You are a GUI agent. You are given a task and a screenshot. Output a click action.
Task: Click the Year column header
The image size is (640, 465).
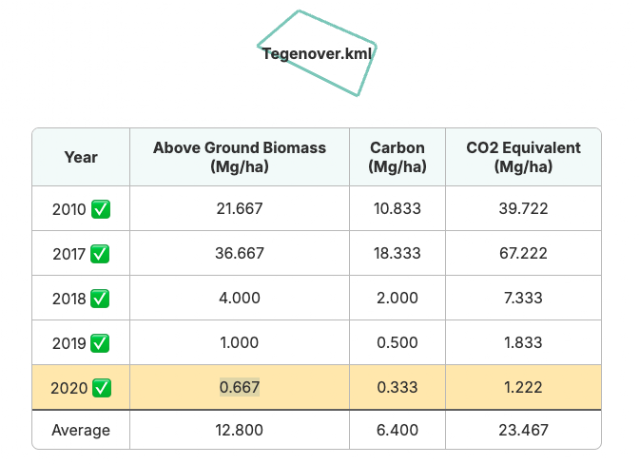(81, 157)
